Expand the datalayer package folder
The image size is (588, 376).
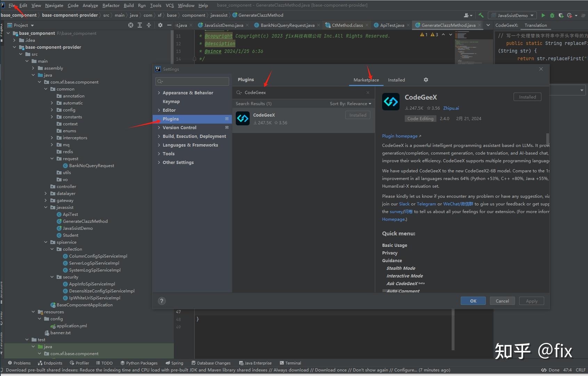click(46, 194)
